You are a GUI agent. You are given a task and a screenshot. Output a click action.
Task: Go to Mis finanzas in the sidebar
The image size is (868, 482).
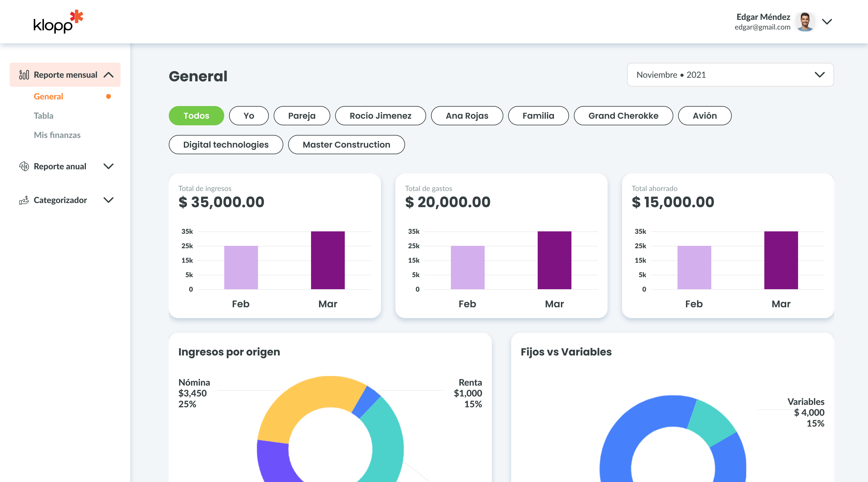click(57, 135)
